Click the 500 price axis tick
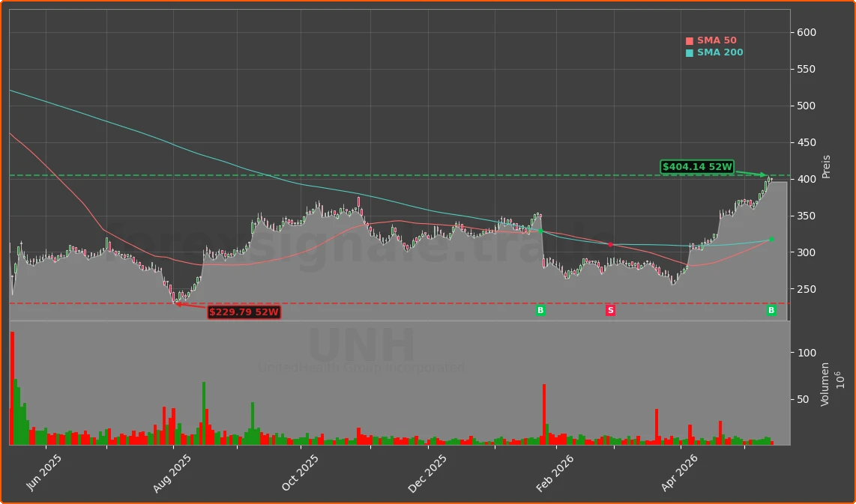The width and height of the screenshot is (856, 504). click(x=807, y=106)
